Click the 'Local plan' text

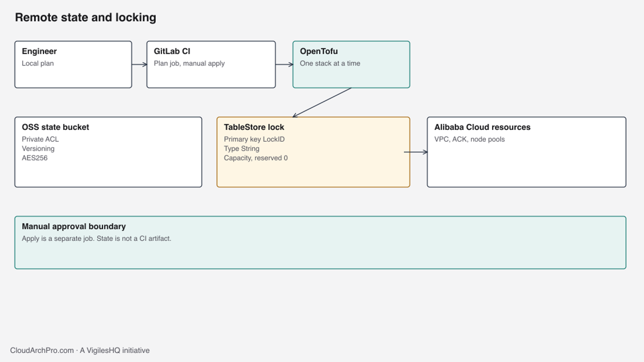tap(38, 63)
